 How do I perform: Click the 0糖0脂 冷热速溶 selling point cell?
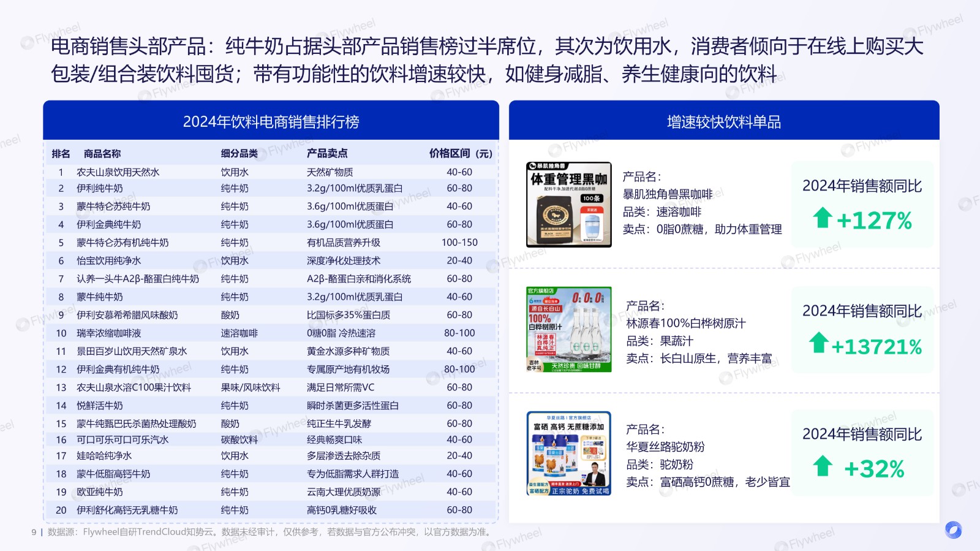(x=341, y=333)
